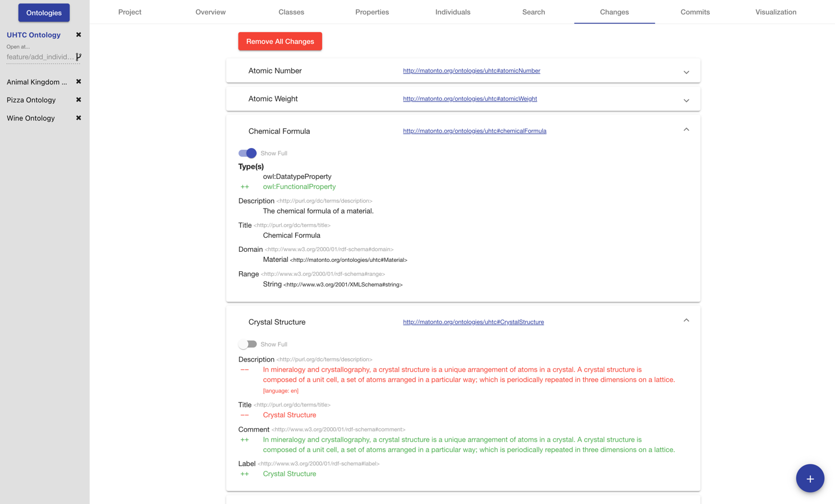Collapse the Crystal Structure changes section

coord(686,320)
